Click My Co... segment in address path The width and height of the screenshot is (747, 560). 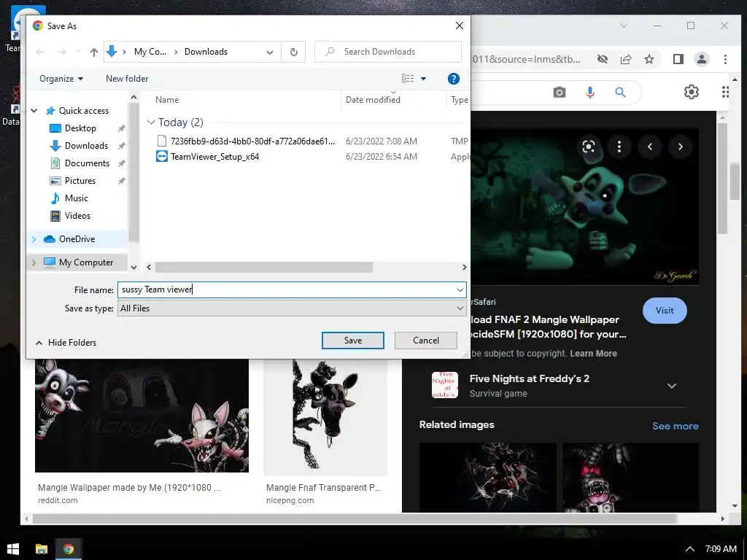pos(150,52)
